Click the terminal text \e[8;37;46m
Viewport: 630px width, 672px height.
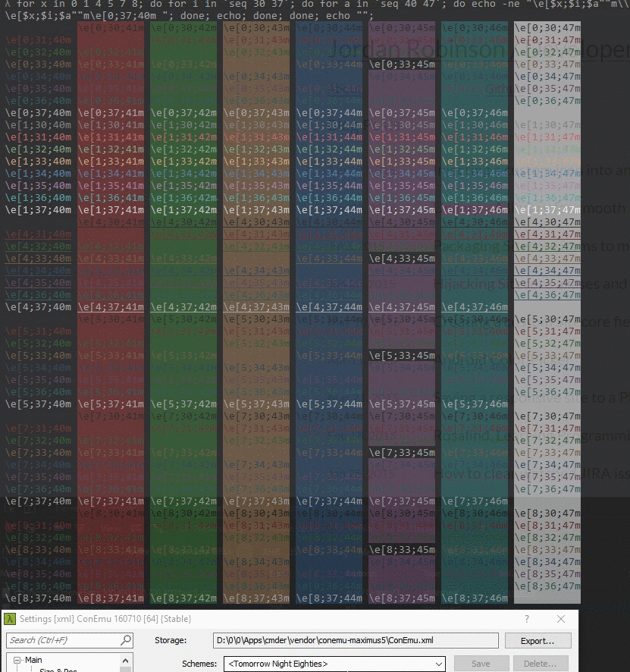pos(475,598)
